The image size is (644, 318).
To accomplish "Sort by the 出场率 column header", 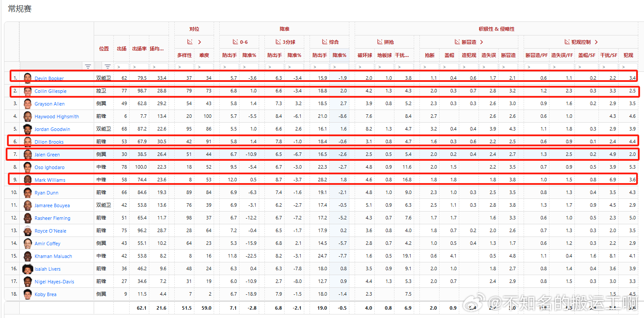I will [139, 49].
